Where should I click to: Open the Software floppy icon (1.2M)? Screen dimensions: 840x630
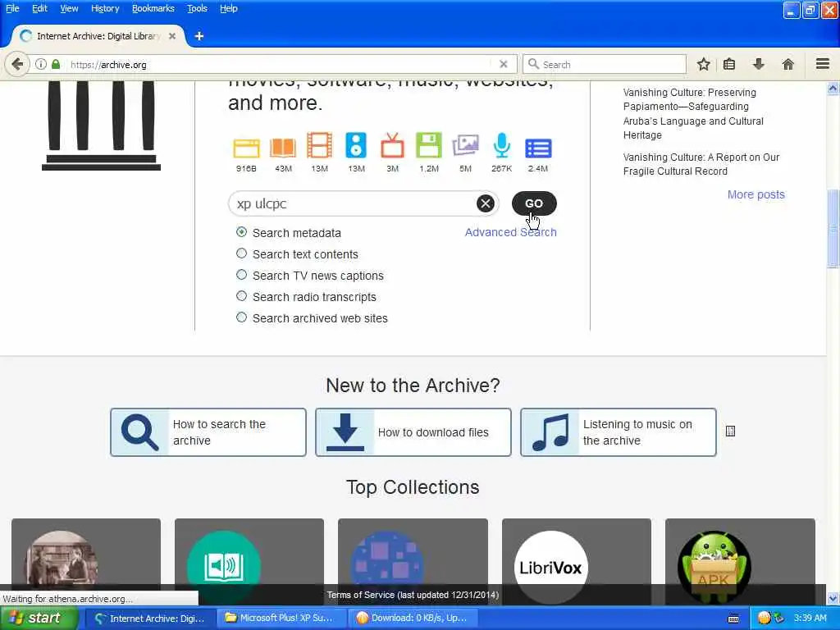(429, 145)
